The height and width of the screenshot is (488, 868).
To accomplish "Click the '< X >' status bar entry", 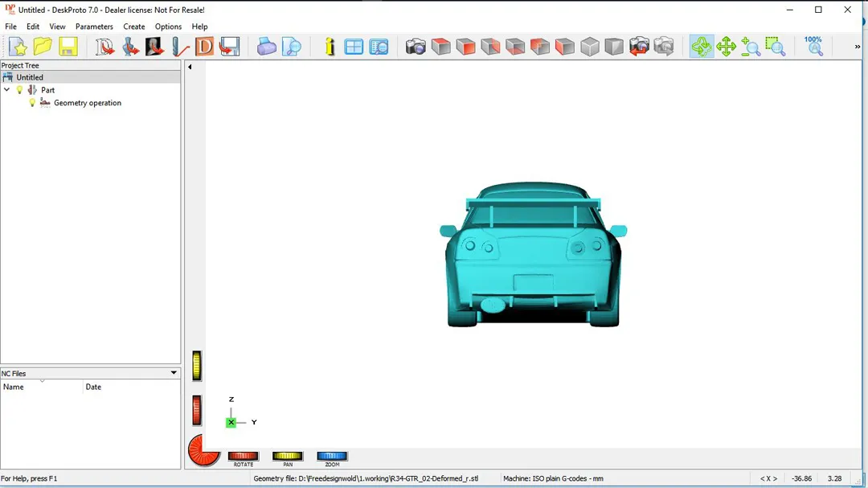I will pos(768,478).
